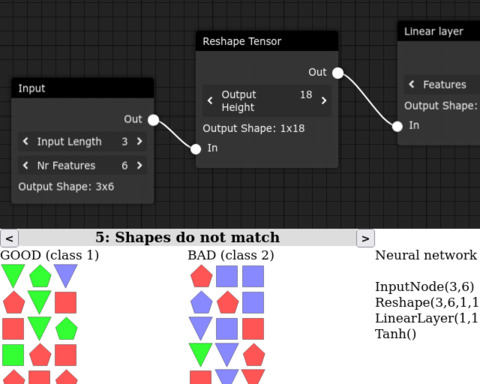Click the 'GOOD (class 1)' heading
This screenshot has width=480, height=384.
point(50,255)
